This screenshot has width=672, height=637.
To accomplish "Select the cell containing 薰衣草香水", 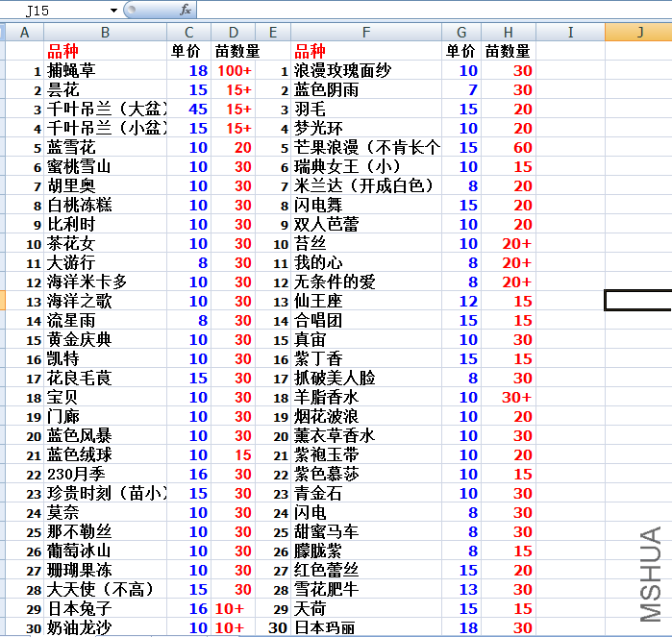I will tap(366, 435).
